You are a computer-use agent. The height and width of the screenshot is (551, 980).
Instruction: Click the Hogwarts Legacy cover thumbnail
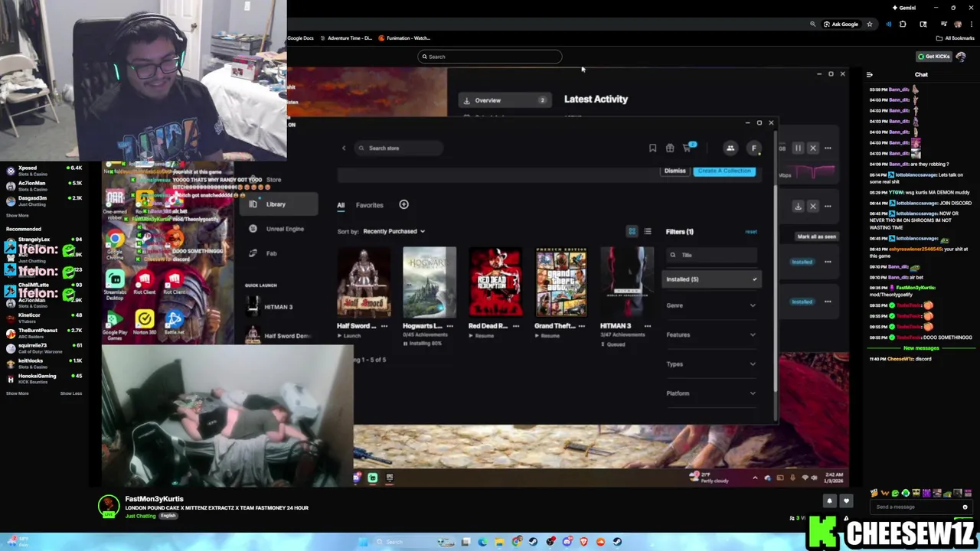point(430,282)
